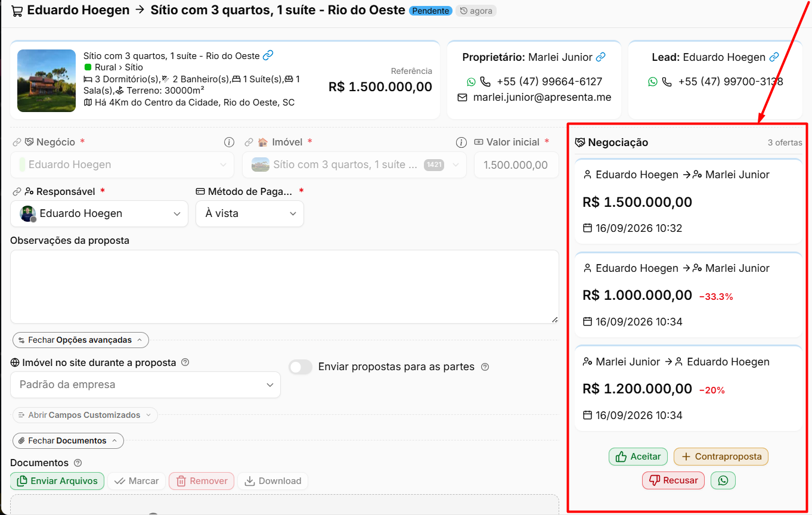812x515 pixels.
Task: Click the link icon next to Lead Eduardo Hoegen
Action: click(x=774, y=57)
